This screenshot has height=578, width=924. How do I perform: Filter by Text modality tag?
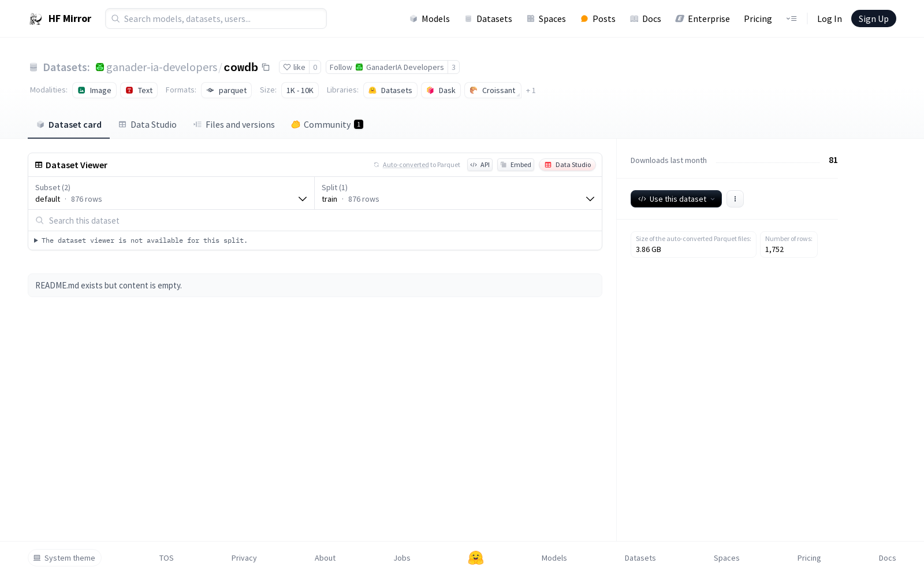139,90
